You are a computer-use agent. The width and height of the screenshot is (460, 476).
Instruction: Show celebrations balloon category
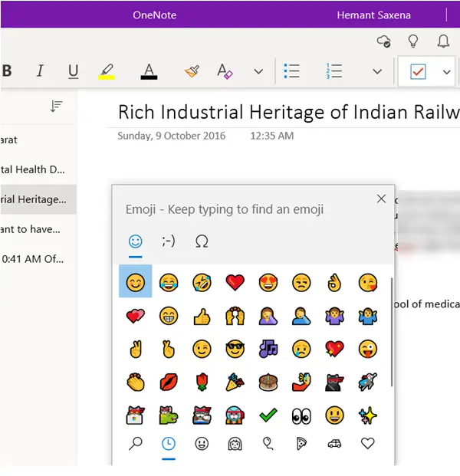[x=268, y=444]
